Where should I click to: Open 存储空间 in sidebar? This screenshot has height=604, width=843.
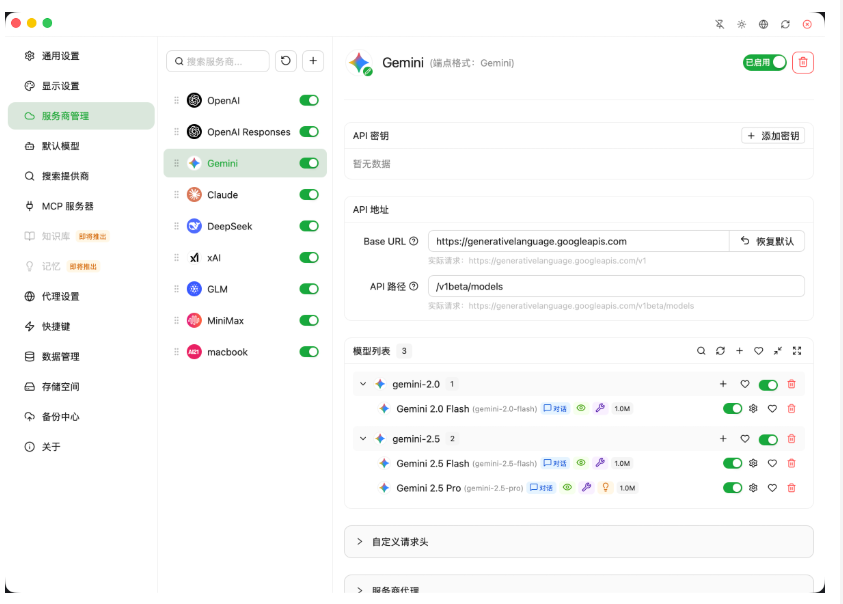[x=81, y=387]
